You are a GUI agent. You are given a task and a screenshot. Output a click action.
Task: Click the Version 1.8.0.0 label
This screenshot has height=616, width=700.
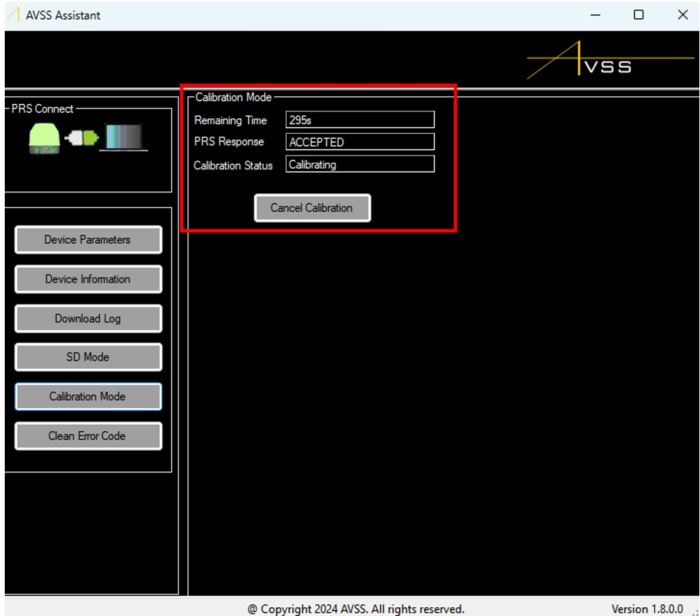[x=647, y=608]
